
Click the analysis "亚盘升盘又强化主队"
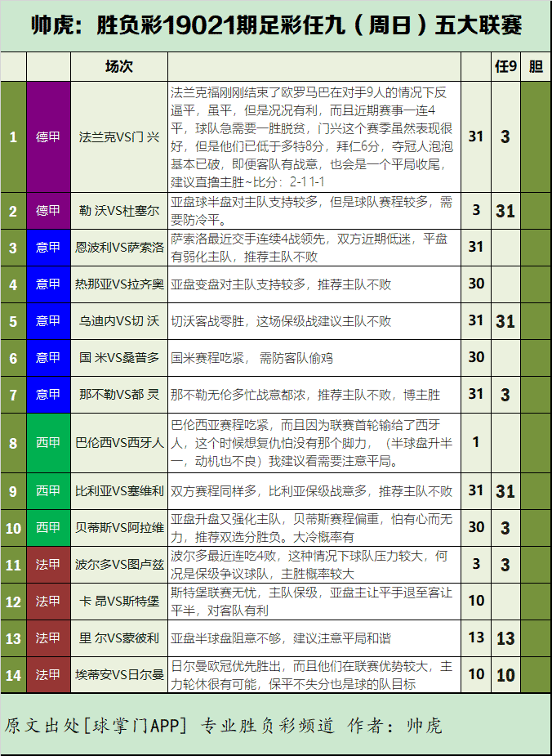point(314,527)
